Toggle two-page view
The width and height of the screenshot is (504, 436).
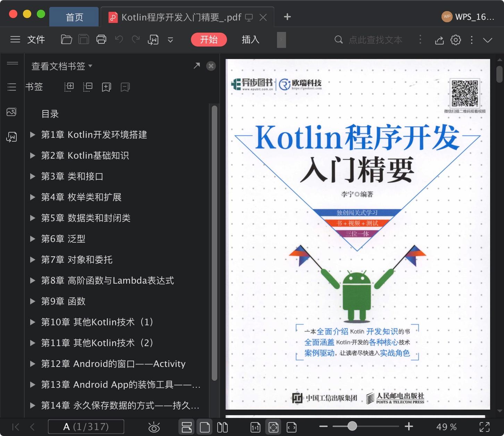click(x=222, y=427)
